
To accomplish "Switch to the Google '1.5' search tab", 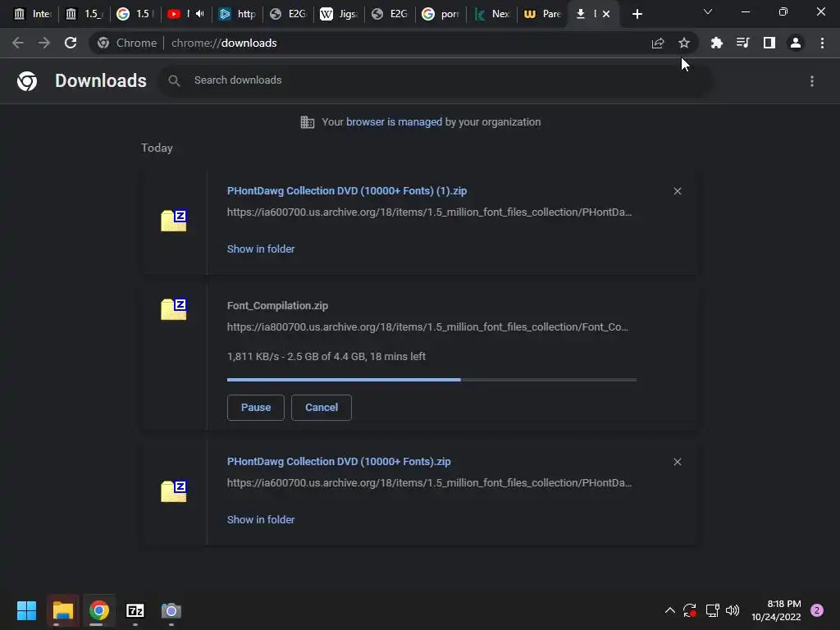I will pos(135,14).
